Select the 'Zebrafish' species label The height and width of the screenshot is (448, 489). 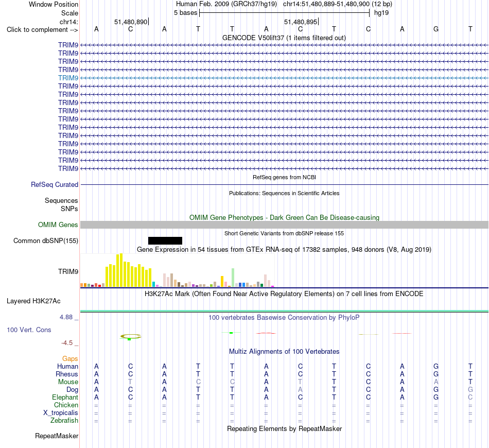pyautogui.click(x=64, y=421)
